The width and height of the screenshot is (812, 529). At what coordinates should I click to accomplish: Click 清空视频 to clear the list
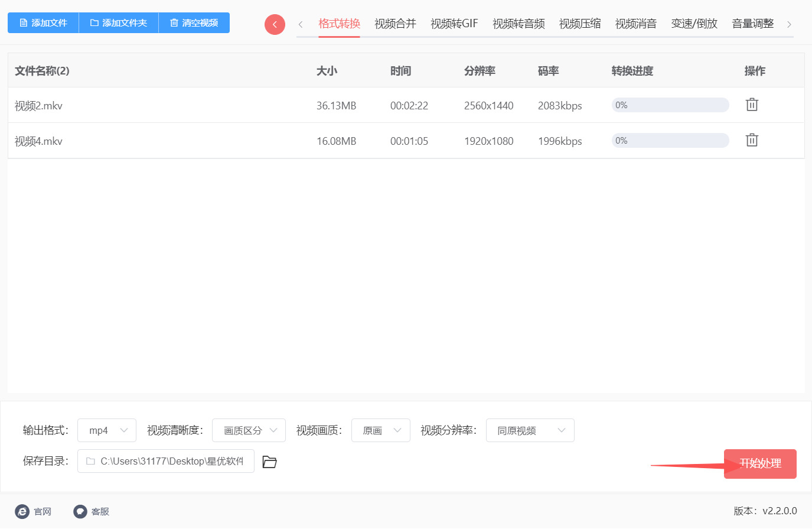click(x=194, y=22)
